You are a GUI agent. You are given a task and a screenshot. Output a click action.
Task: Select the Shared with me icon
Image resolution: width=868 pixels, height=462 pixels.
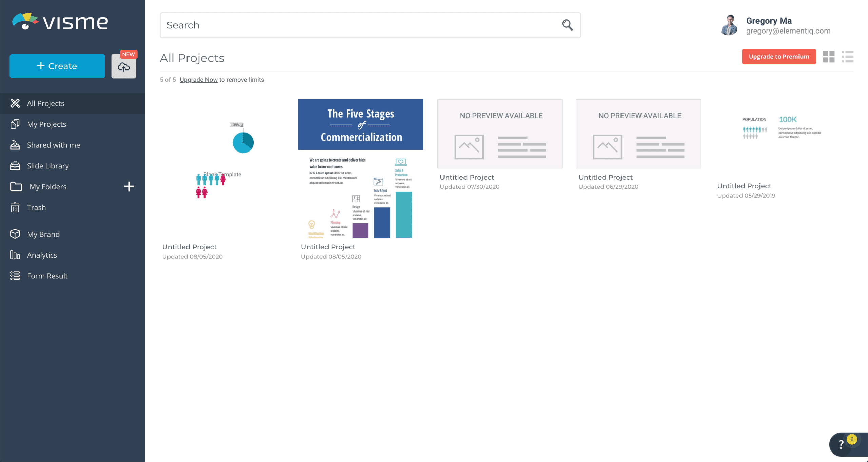15,145
